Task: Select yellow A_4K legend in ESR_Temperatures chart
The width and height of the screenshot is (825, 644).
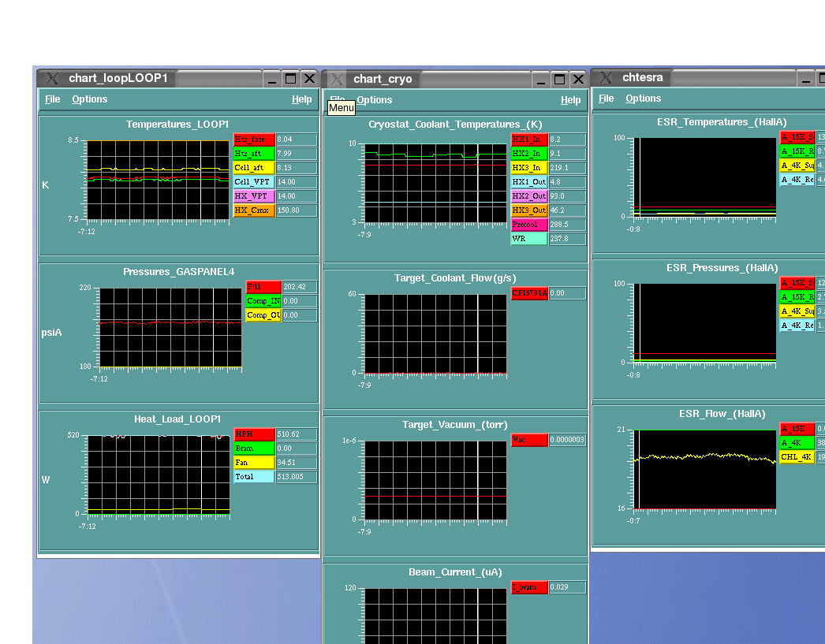Action: point(797,166)
